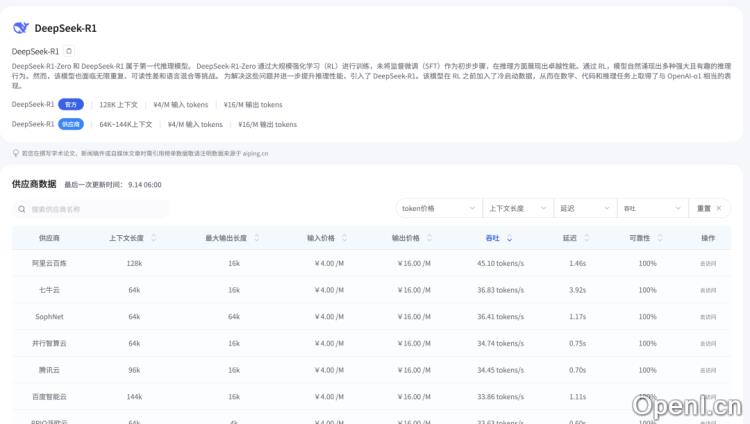Screen dimensions: 750x424
Task: Click the 供应商 column header
Action: pyautogui.click(x=49, y=238)
